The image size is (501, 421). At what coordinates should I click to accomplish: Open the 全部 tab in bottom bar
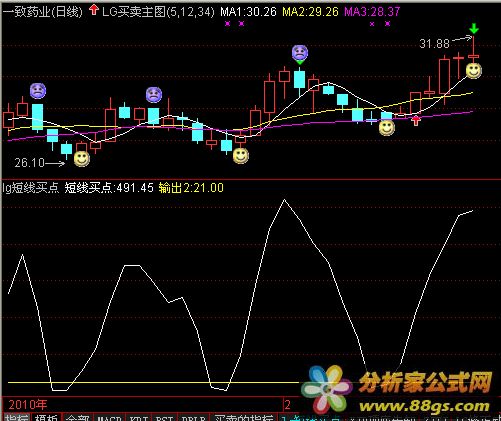coord(78,418)
